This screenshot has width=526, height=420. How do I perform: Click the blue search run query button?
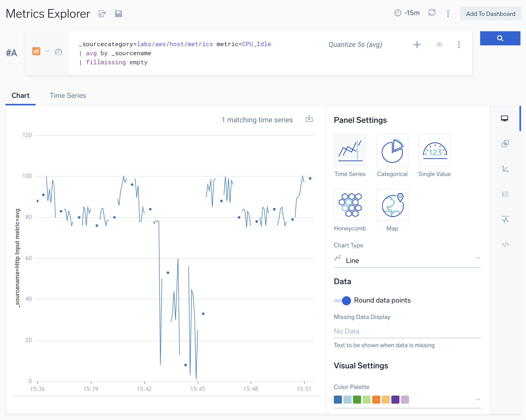(x=500, y=38)
